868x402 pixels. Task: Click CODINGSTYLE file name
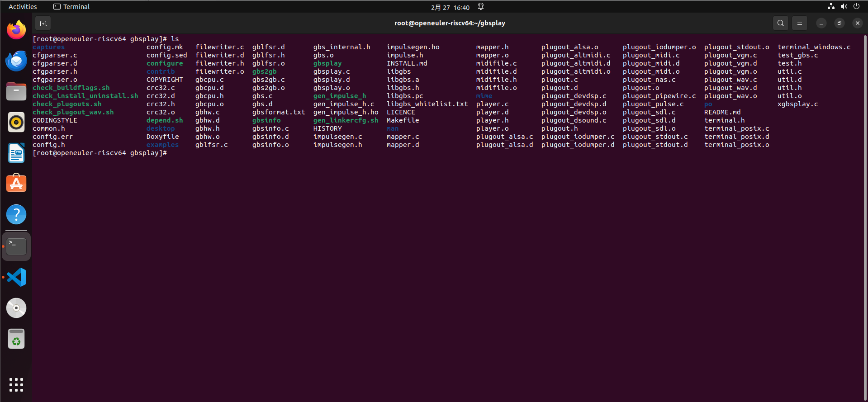pyautogui.click(x=55, y=120)
